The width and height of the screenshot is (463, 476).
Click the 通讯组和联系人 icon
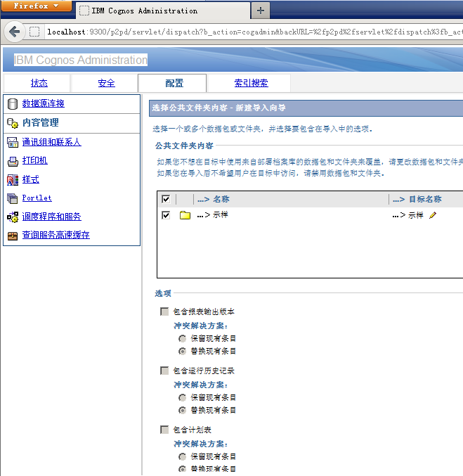pyautogui.click(x=13, y=142)
